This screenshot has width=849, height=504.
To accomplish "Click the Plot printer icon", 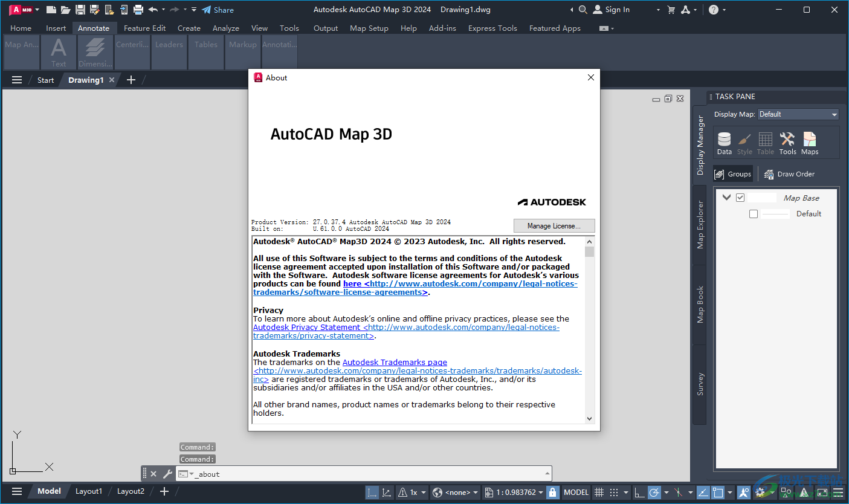I will point(138,10).
